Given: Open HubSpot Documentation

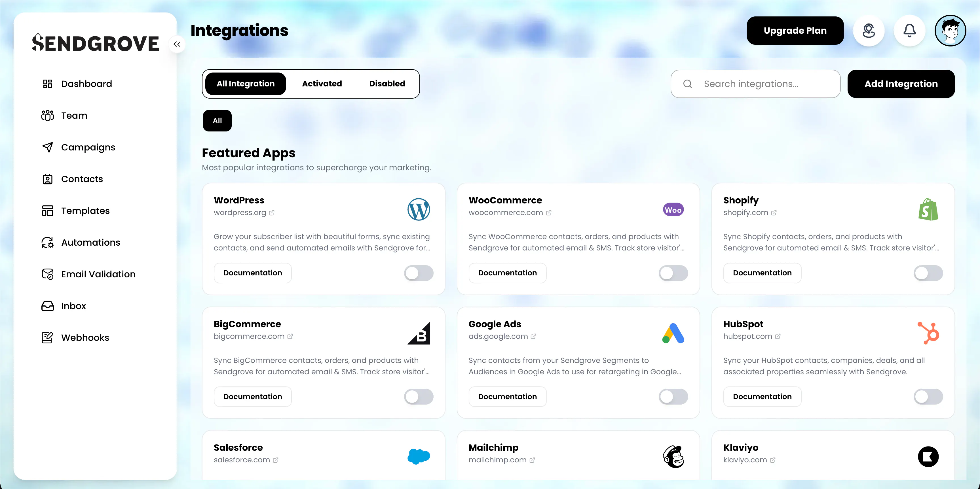Looking at the screenshot, I should click(763, 397).
